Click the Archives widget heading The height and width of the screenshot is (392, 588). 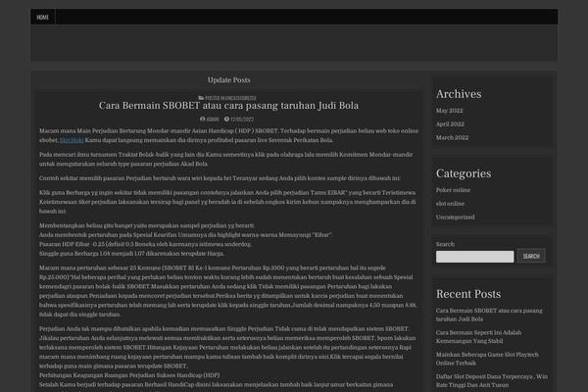click(x=459, y=94)
